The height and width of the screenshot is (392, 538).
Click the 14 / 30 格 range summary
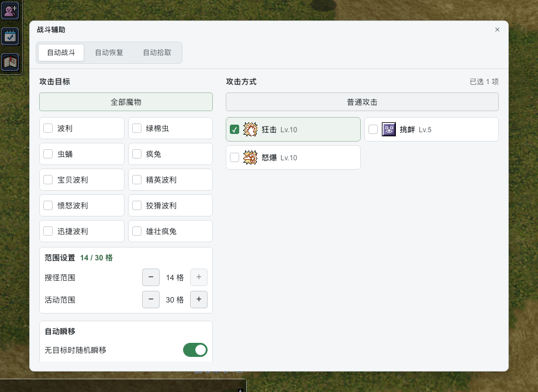96,258
